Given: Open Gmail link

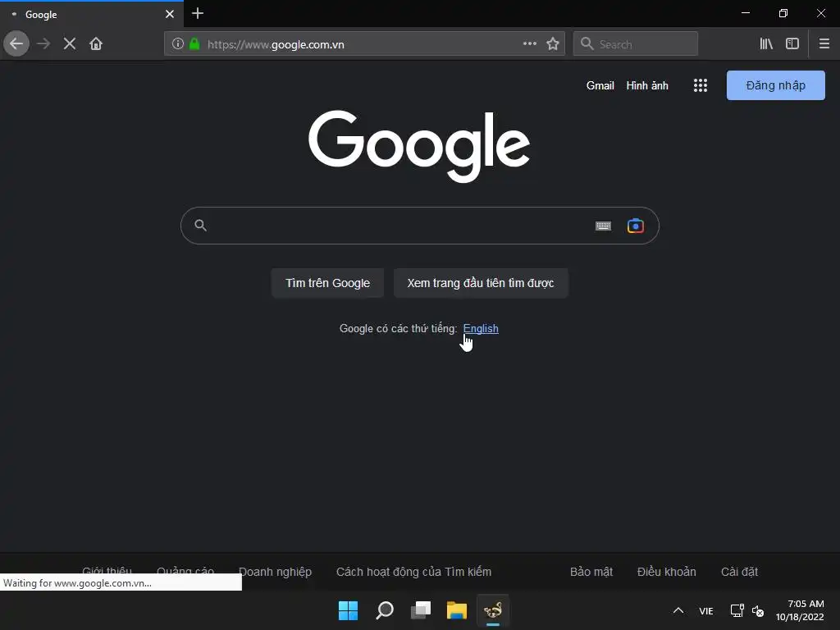Looking at the screenshot, I should click(x=600, y=85).
